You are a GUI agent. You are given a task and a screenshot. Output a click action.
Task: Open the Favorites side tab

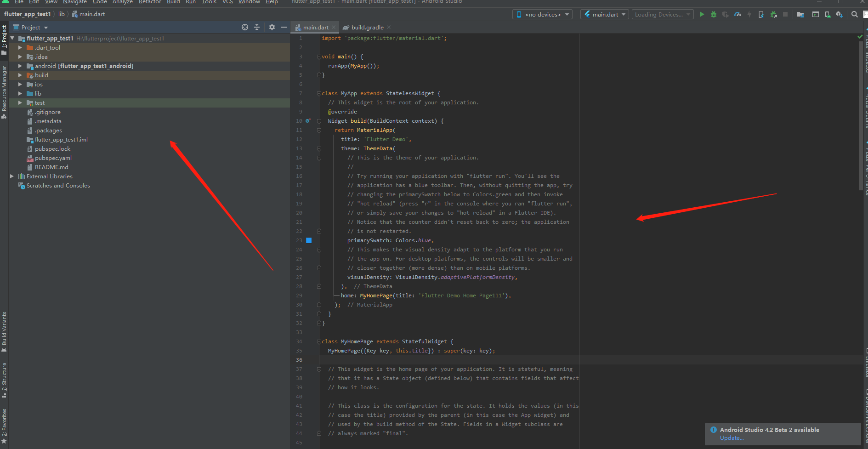(x=4, y=426)
